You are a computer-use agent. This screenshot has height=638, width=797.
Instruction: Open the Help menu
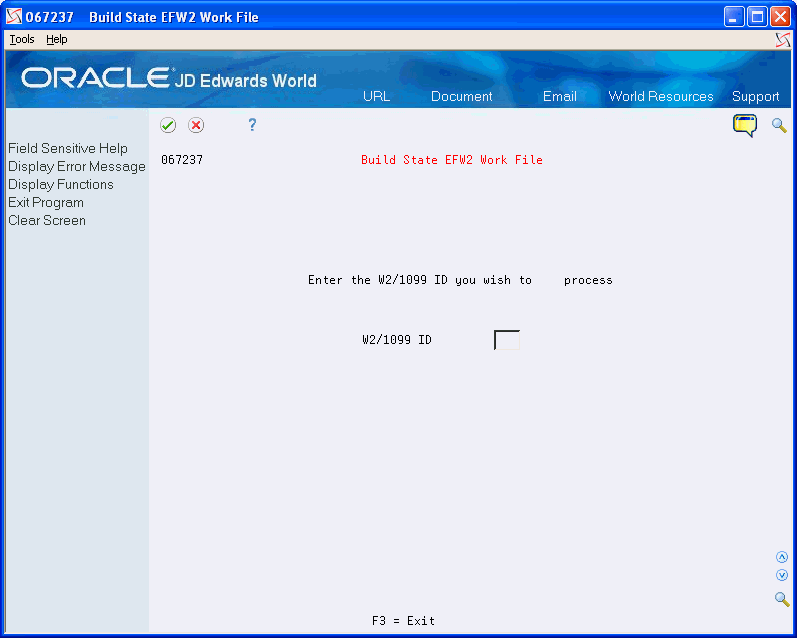[x=56, y=39]
